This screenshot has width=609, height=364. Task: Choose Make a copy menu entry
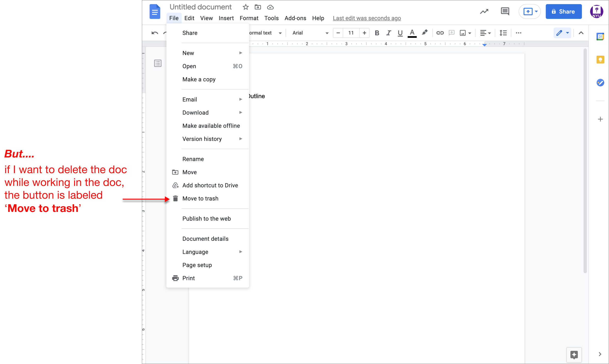pyautogui.click(x=199, y=79)
